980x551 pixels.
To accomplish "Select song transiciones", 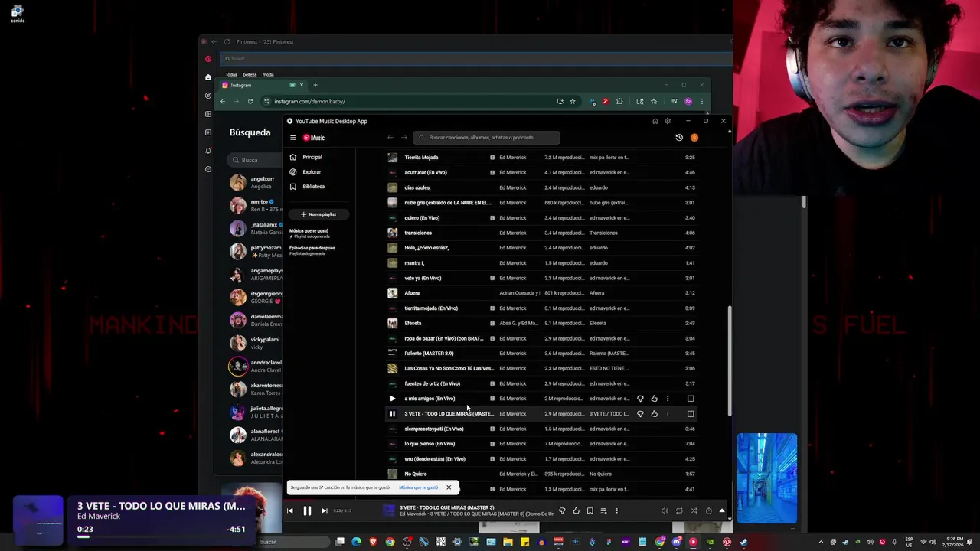I will point(418,233).
